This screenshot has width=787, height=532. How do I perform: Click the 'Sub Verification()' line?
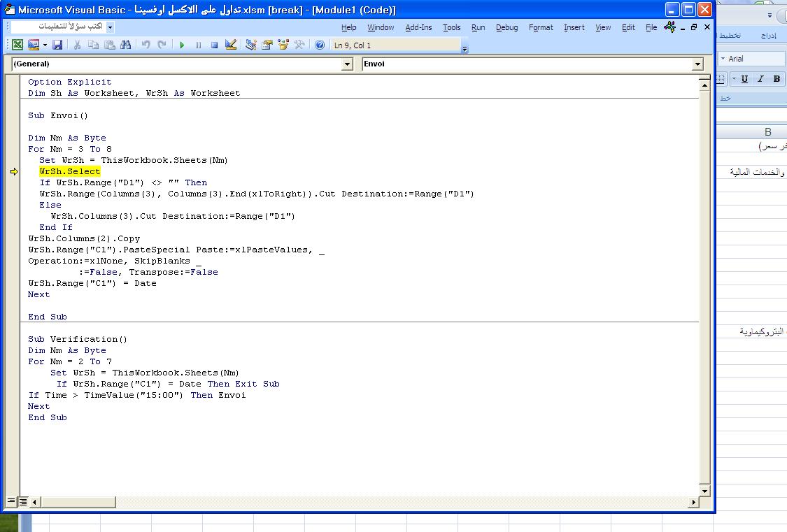77,340
